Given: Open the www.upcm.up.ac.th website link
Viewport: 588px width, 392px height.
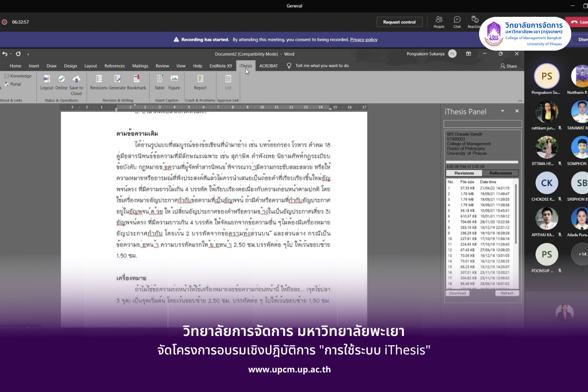Looking at the screenshot, I should point(290,370).
